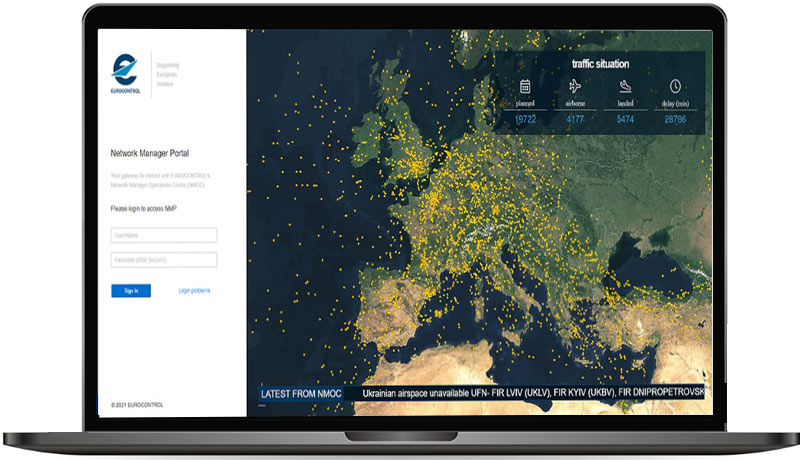
Task: Click the LATEST FROM NMOC label
Action: 302,394
